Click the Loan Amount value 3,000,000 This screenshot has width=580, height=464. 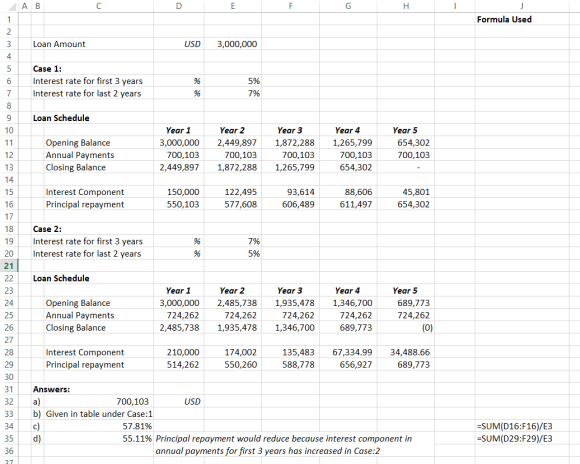tap(237, 44)
